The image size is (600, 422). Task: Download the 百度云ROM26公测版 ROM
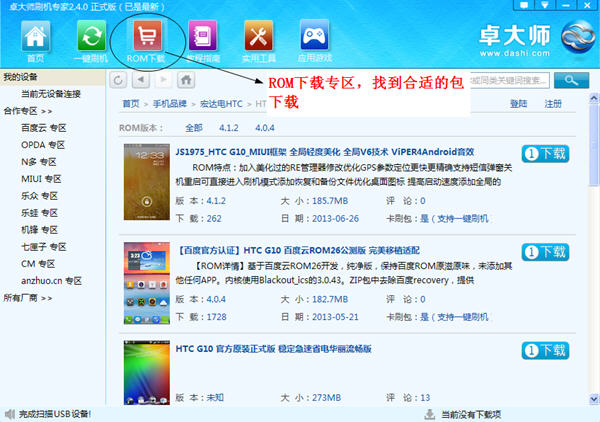click(x=545, y=252)
